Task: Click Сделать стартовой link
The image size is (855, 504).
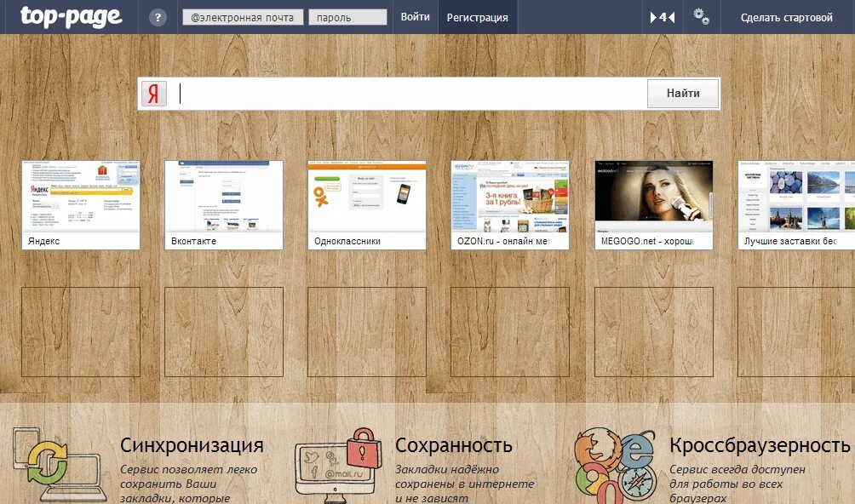Action: point(786,17)
